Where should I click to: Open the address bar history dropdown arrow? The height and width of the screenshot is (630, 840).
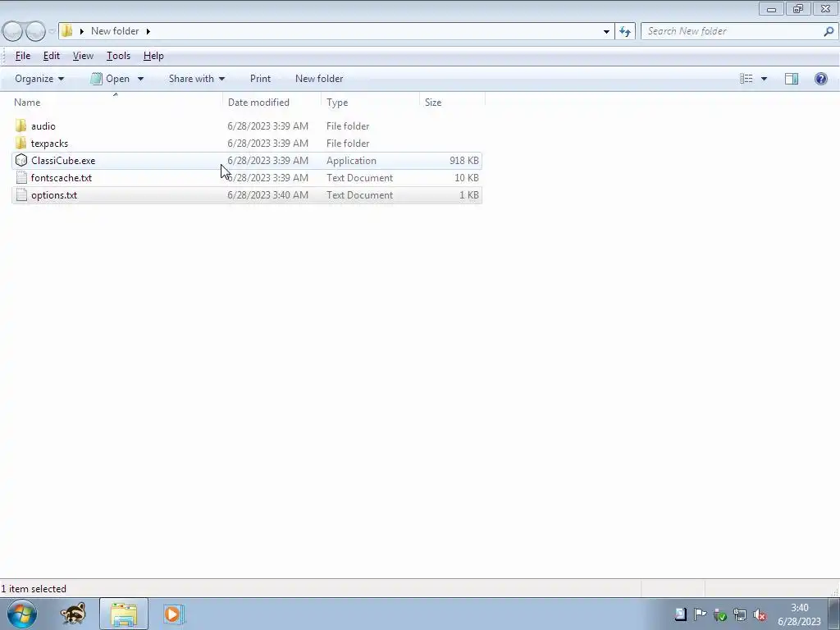pyautogui.click(x=606, y=32)
